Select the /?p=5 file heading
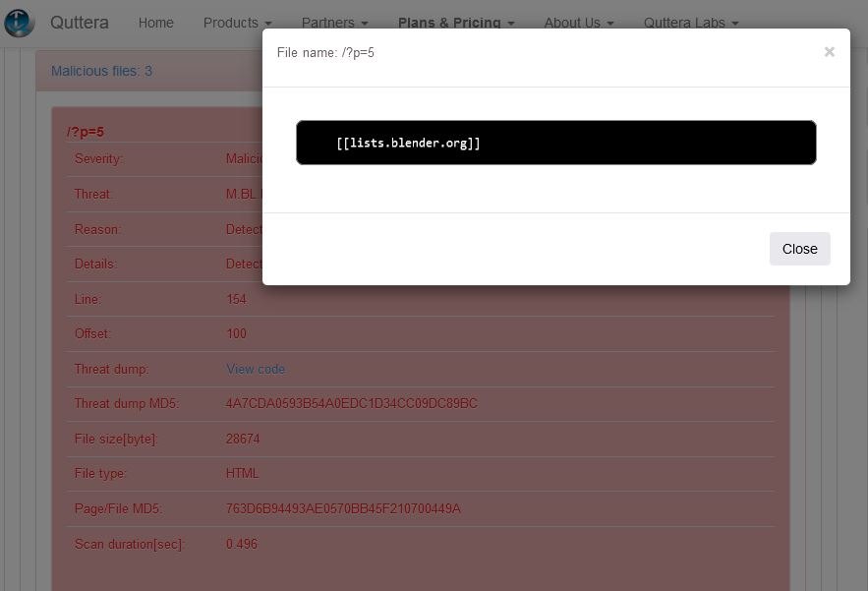This screenshot has height=591, width=868. [86, 132]
